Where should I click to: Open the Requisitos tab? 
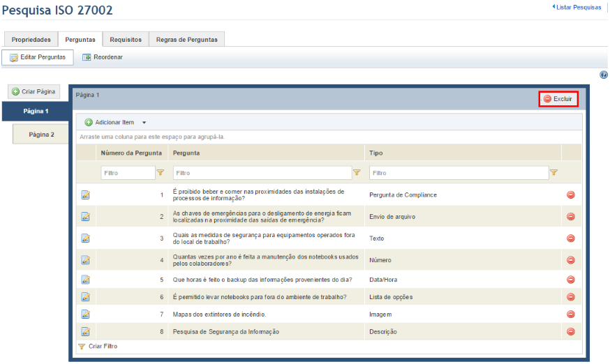point(126,40)
